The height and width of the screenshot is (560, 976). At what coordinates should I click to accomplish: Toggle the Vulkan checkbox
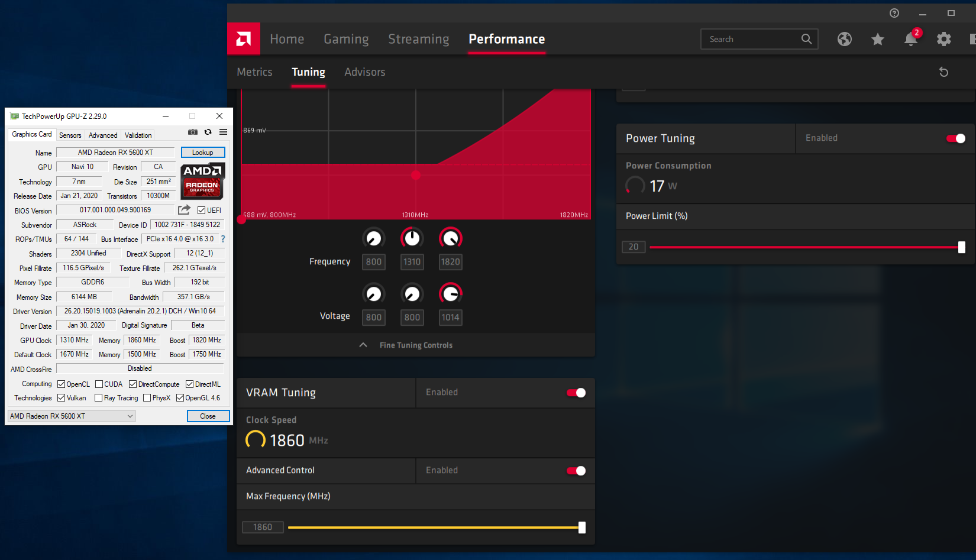tap(61, 398)
